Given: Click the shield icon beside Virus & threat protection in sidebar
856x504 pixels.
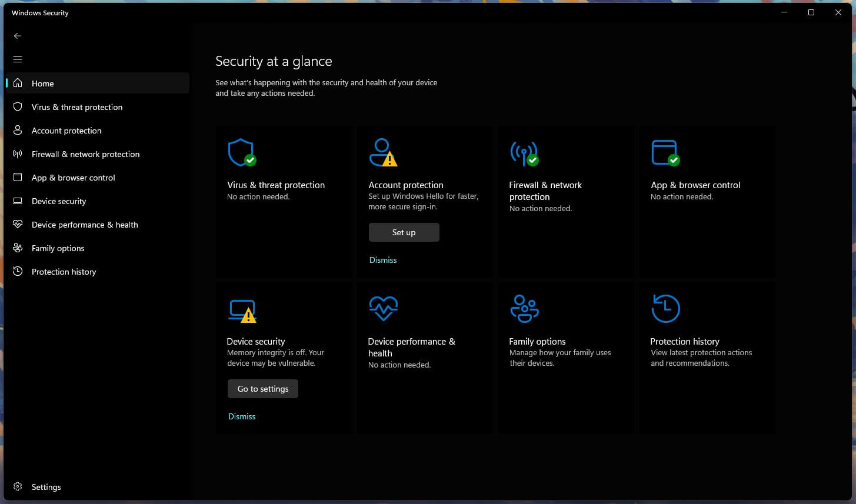Looking at the screenshot, I should click(x=18, y=106).
